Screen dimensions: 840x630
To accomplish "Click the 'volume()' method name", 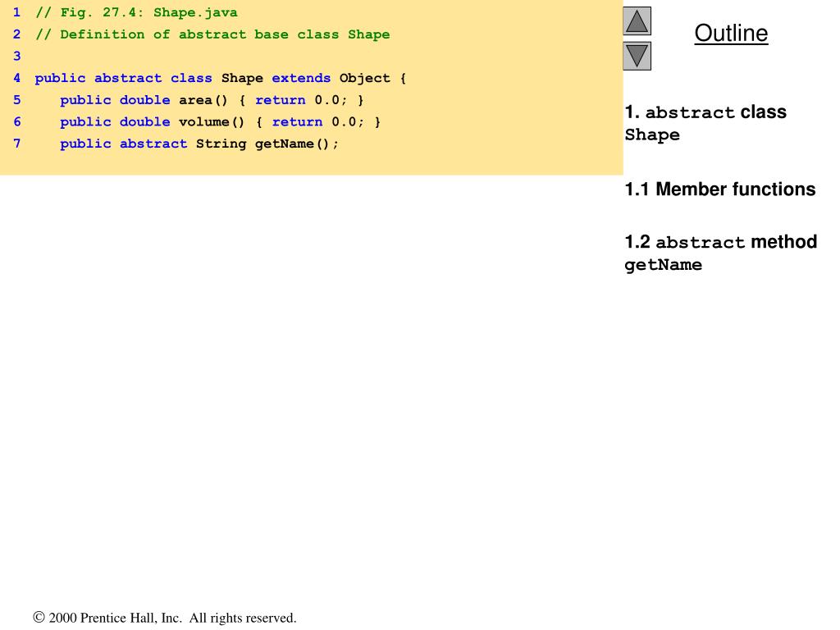I will tap(212, 122).
